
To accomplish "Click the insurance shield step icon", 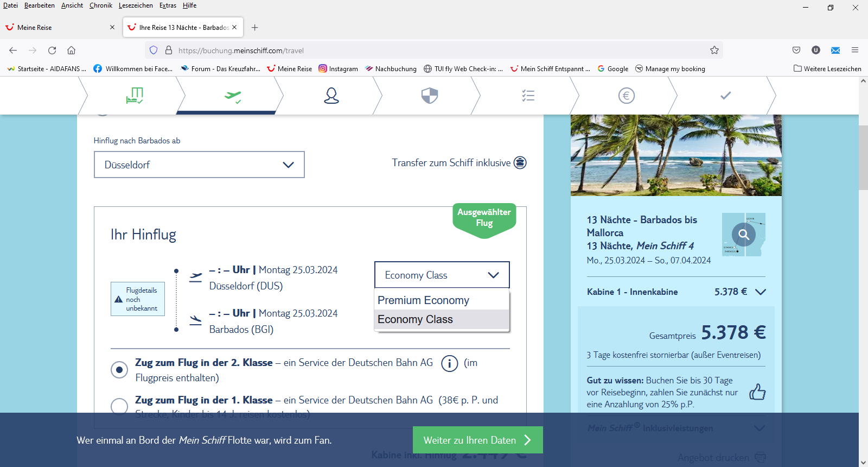I will click(429, 96).
